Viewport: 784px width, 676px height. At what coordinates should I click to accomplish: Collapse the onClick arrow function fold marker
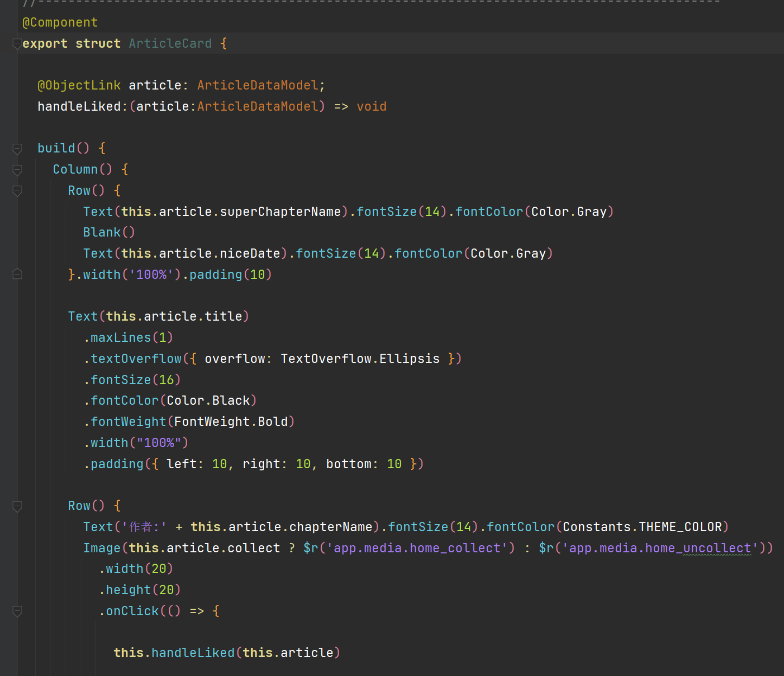17,611
